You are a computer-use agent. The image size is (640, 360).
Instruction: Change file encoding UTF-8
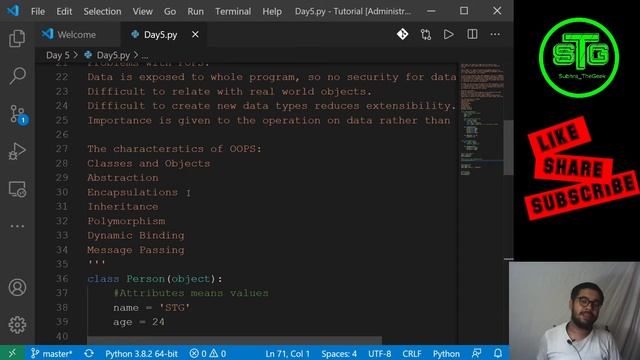380,353
